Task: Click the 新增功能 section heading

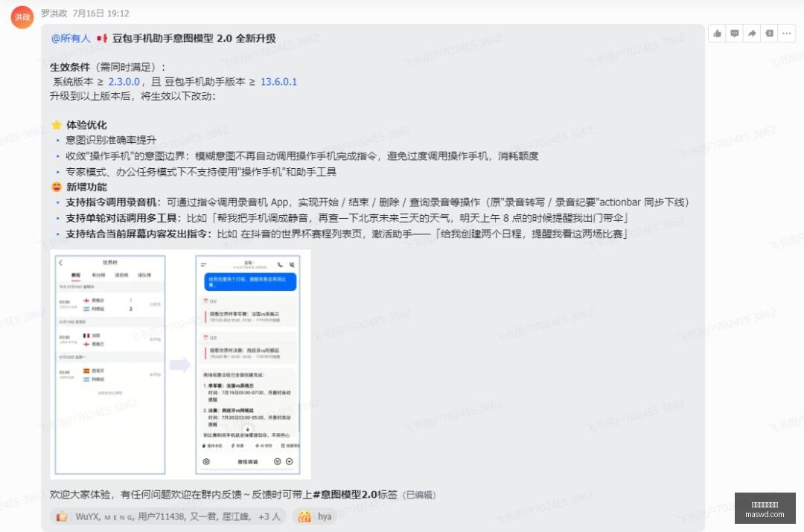Action: (x=86, y=187)
